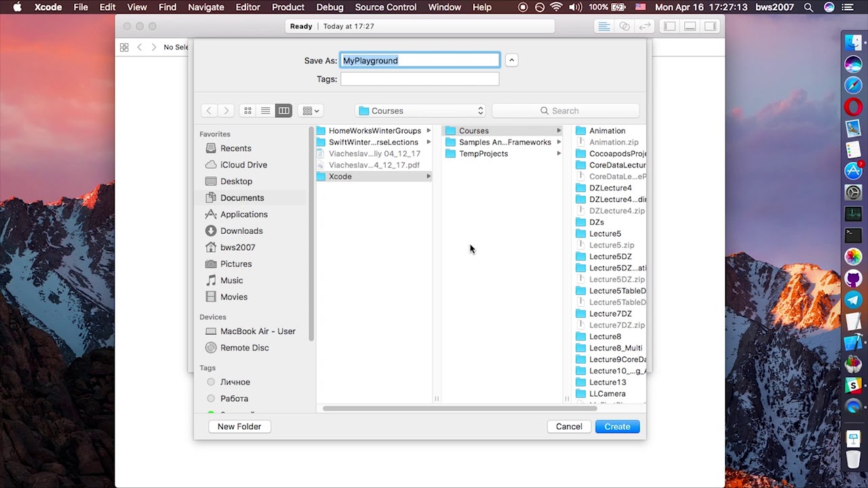Open the item grouping options menu
The height and width of the screenshot is (488, 868).
pyautogui.click(x=311, y=110)
